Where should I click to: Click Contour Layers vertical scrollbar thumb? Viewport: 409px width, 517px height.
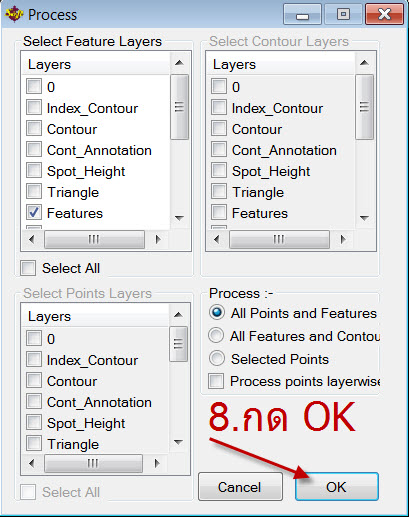pos(364,107)
